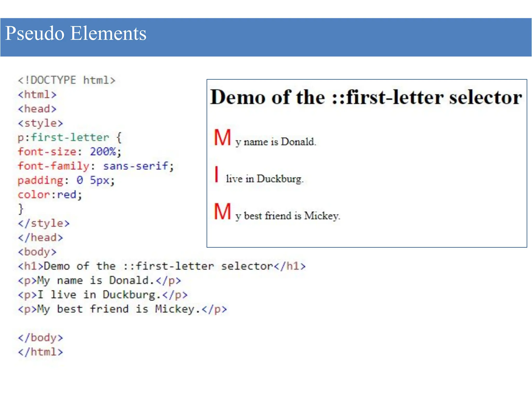This screenshot has height=399, width=532.
Task: Click the rendered text 'y name is Donald.'
Action: click(276, 142)
